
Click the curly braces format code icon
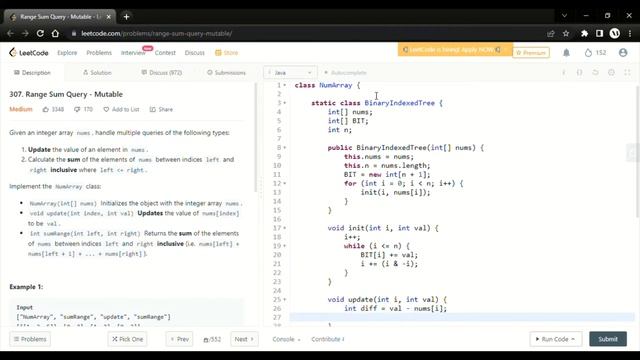coord(579,73)
